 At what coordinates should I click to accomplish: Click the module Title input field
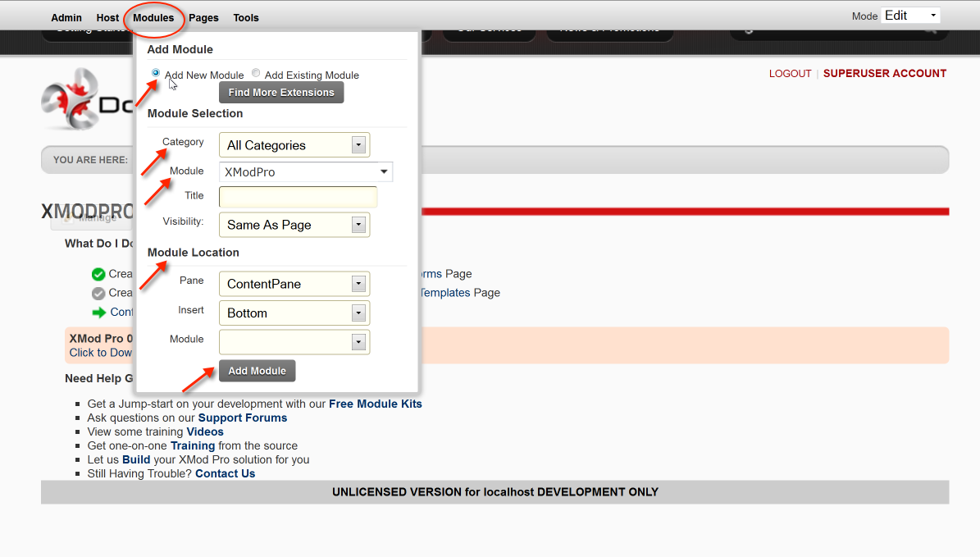[x=299, y=196]
